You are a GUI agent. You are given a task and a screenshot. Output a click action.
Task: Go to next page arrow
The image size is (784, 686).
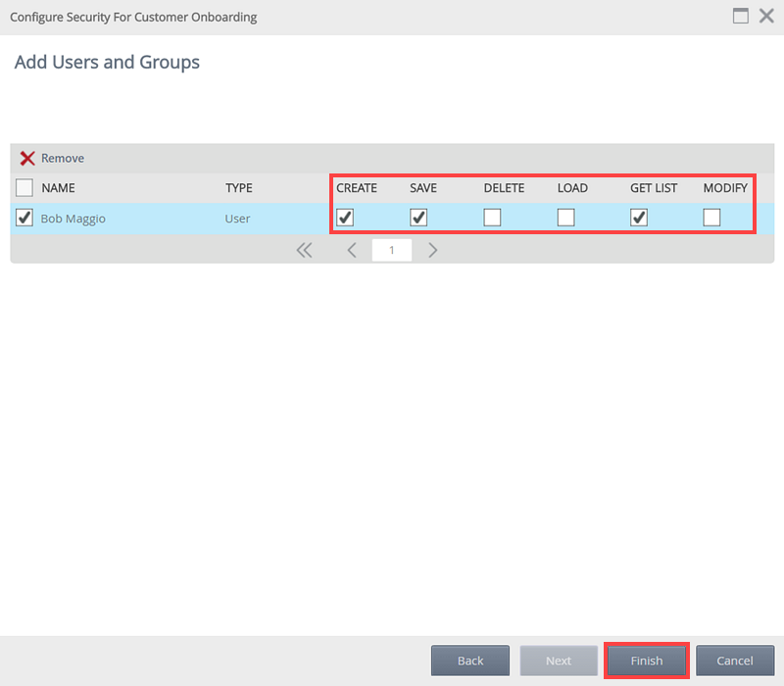(432, 250)
